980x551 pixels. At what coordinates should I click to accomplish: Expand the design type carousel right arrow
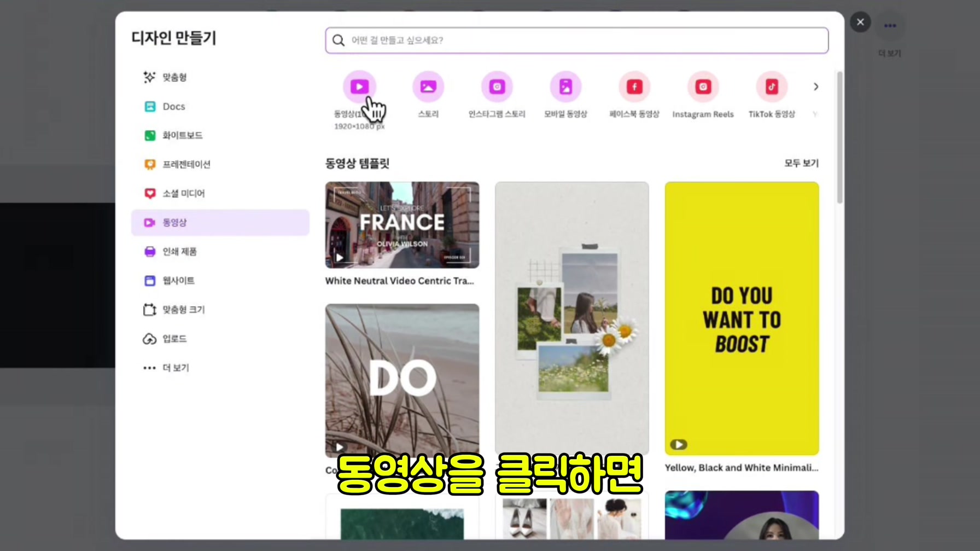815,86
